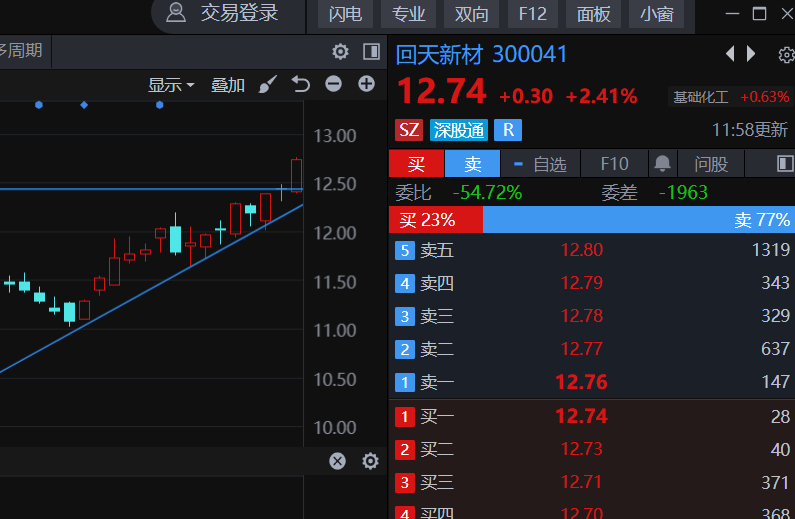Click the 深股通 badge
Image resolution: width=795 pixels, height=519 pixels.
click(459, 130)
